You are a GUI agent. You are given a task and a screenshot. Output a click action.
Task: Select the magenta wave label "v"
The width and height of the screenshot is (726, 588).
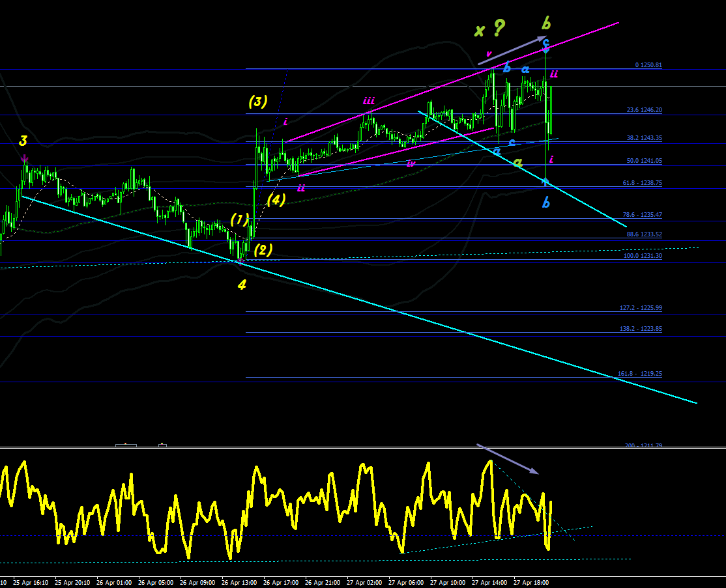pos(489,54)
